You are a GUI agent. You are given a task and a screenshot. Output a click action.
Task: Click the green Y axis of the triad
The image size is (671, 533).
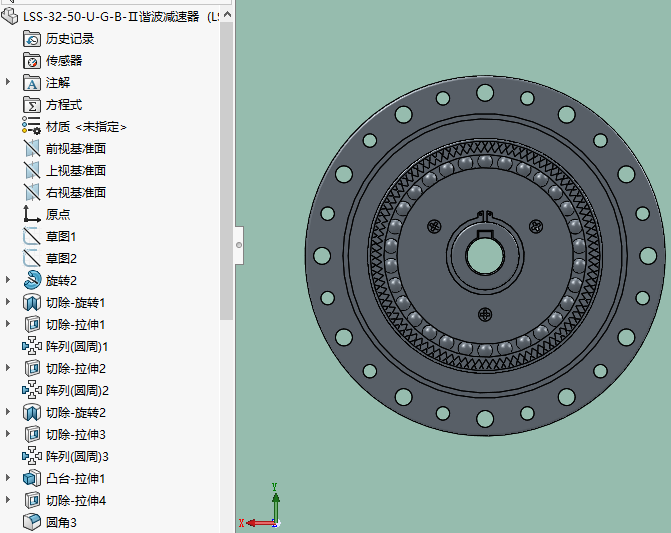click(x=276, y=506)
